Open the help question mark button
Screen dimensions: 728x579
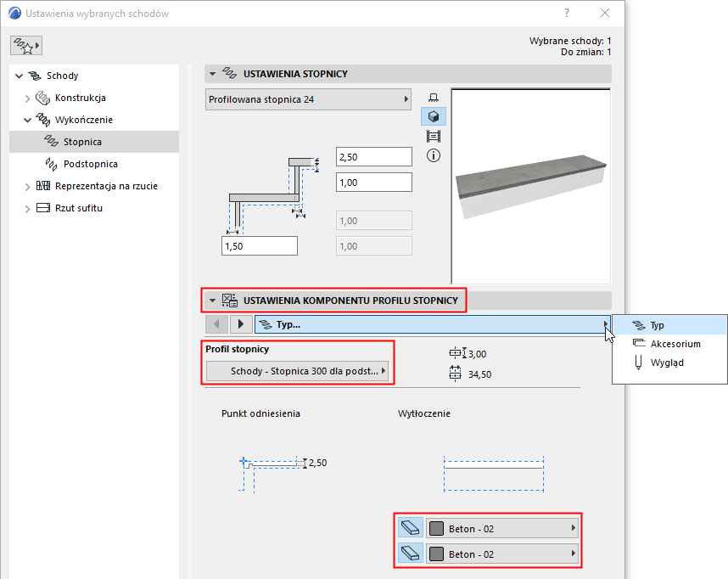click(x=567, y=13)
